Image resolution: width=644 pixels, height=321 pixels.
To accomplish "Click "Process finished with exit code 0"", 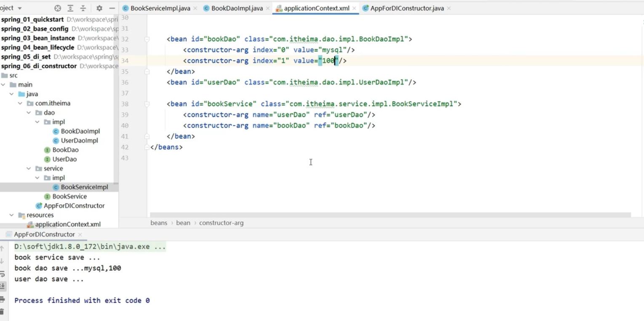I will (82, 300).
